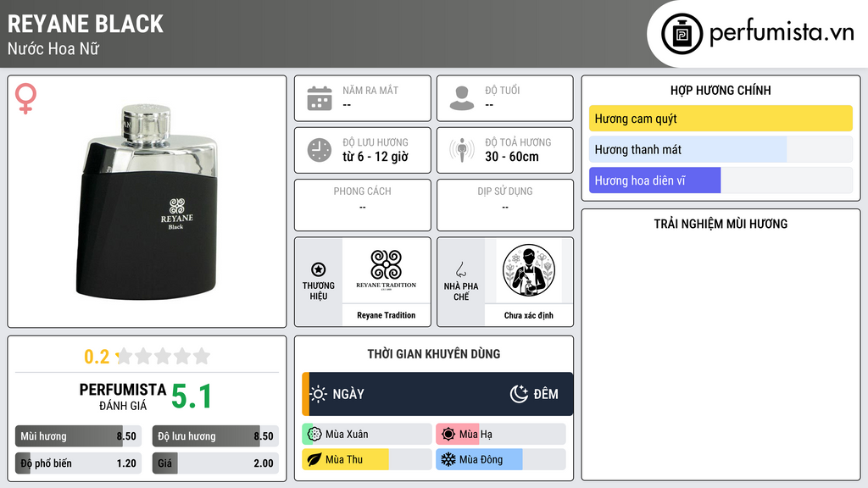Click the Hương cam quýt accord bar
This screenshot has height=488, width=868.
tap(721, 119)
